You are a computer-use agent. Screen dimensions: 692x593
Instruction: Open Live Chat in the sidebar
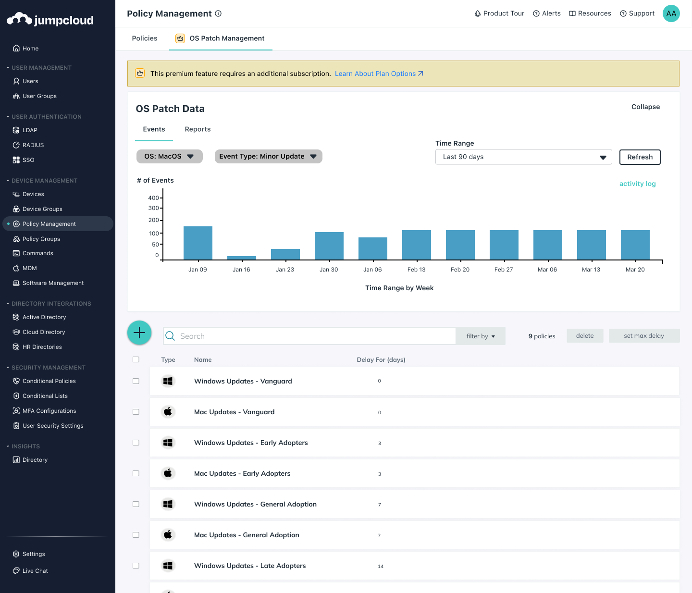click(x=35, y=570)
